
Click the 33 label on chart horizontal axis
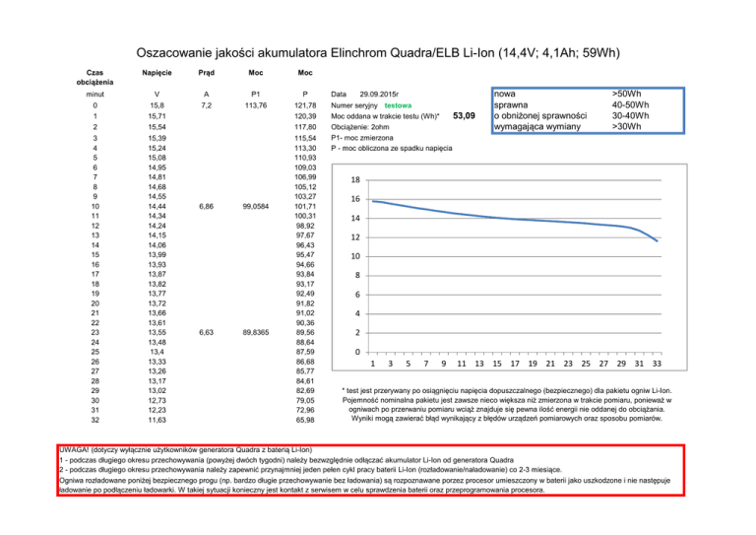point(657,364)
